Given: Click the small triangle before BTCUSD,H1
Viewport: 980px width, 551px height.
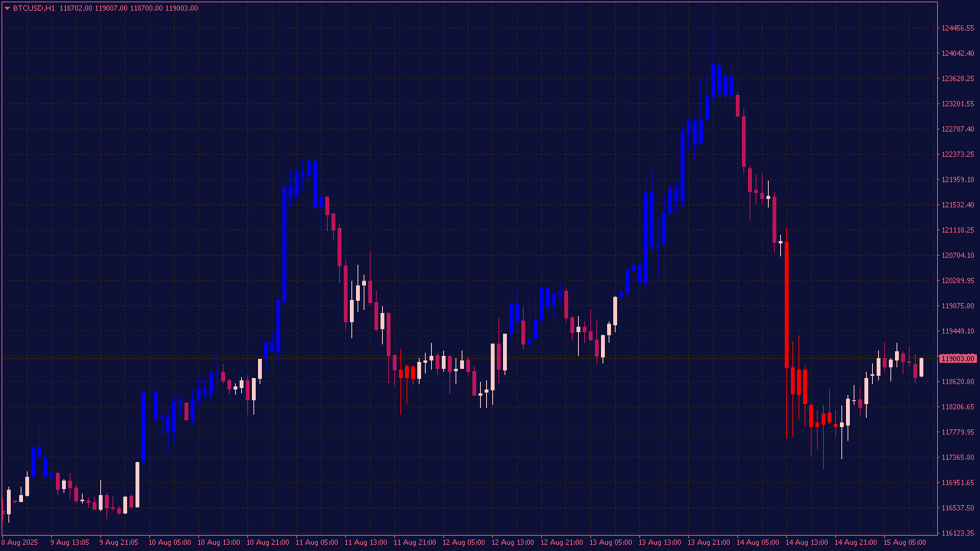Looking at the screenshot, I should [x=7, y=8].
